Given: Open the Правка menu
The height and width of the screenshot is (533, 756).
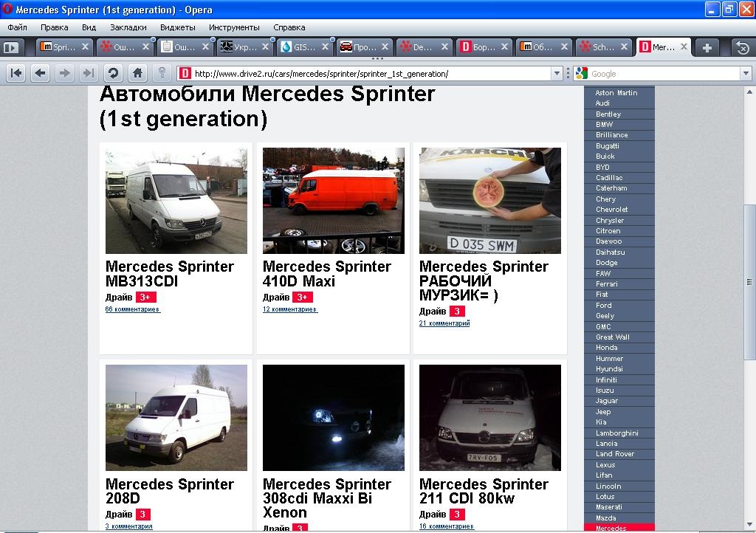Looking at the screenshot, I should (54, 27).
